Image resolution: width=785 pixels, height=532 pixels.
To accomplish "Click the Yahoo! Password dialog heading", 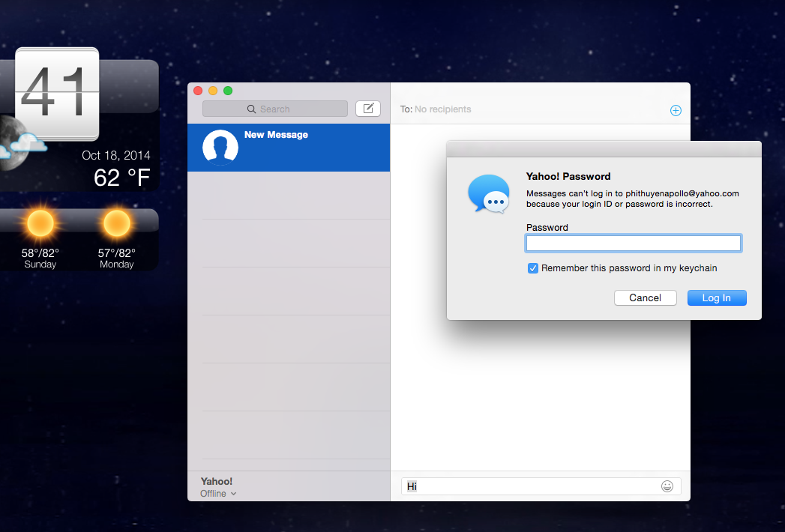I will pyautogui.click(x=568, y=176).
